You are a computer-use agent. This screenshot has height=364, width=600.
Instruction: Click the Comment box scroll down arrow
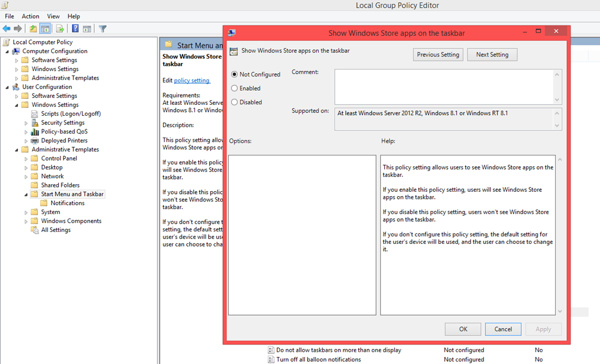557,100
